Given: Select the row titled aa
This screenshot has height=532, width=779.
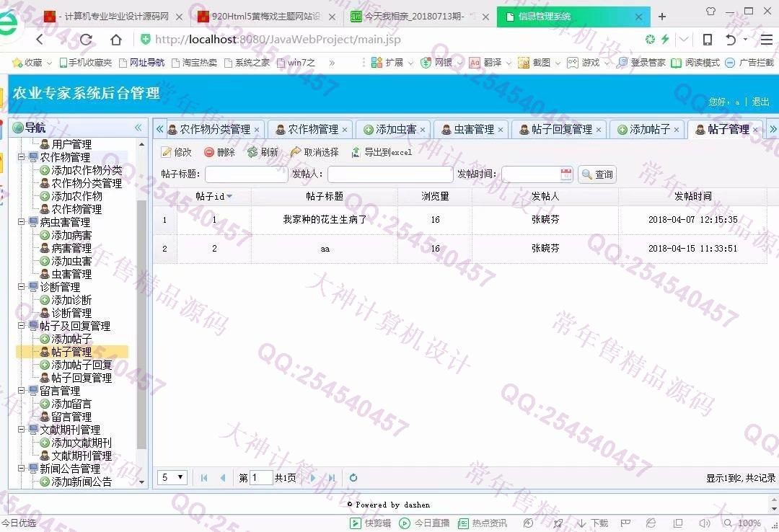Looking at the screenshot, I should point(460,249).
